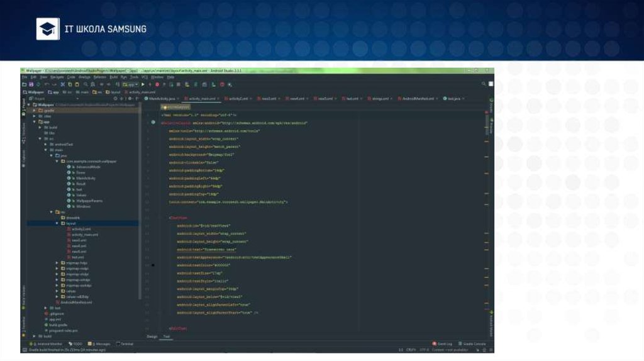The width and height of the screenshot is (644, 361).
Task: Collapse the layout folder in project tree
Action: (x=57, y=223)
